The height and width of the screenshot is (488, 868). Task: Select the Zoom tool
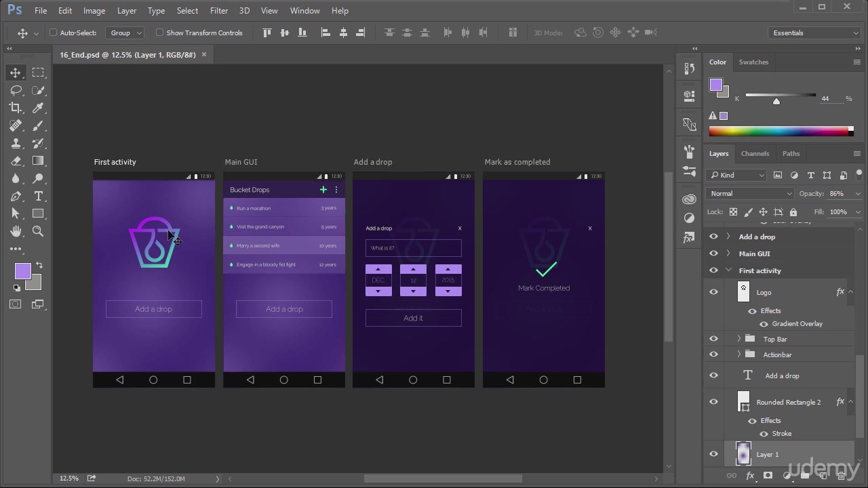(38, 231)
